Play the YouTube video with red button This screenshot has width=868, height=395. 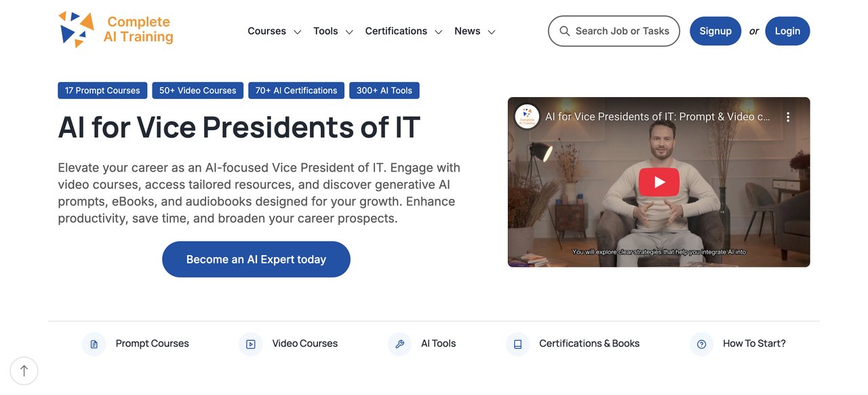click(658, 182)
